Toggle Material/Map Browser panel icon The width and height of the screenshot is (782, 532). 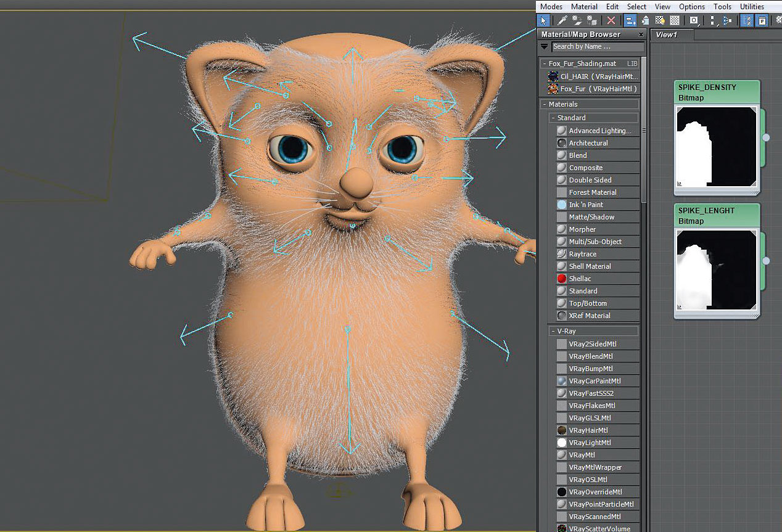point(747,20)
